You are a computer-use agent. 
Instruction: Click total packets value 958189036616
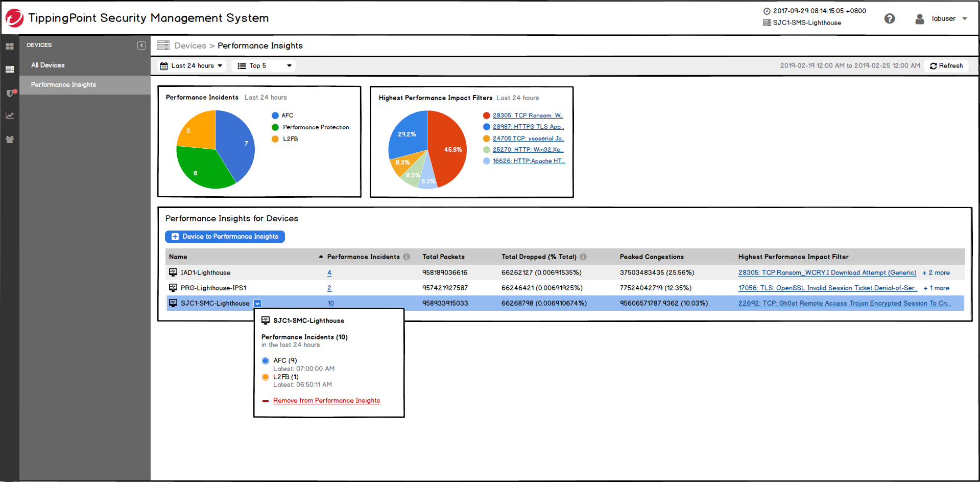(x=445, y=273)
